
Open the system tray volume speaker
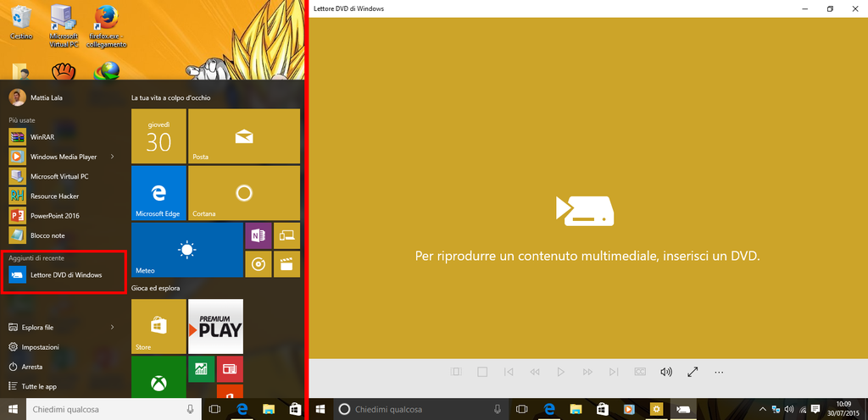(789, 410)
